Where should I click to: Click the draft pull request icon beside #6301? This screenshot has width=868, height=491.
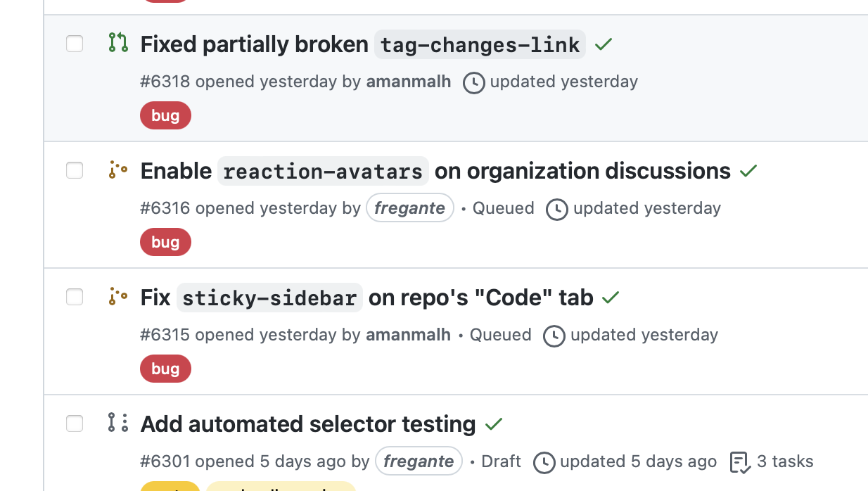point(118,423)
